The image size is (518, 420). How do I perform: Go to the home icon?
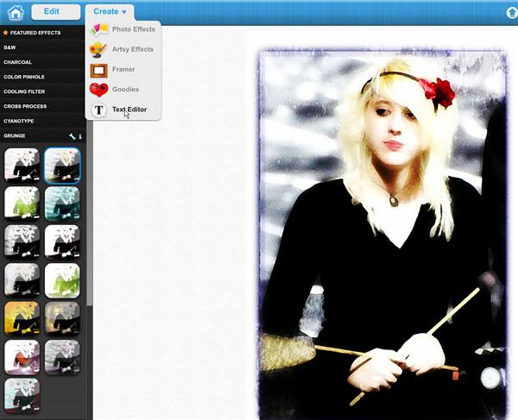(x=16, y=13)
